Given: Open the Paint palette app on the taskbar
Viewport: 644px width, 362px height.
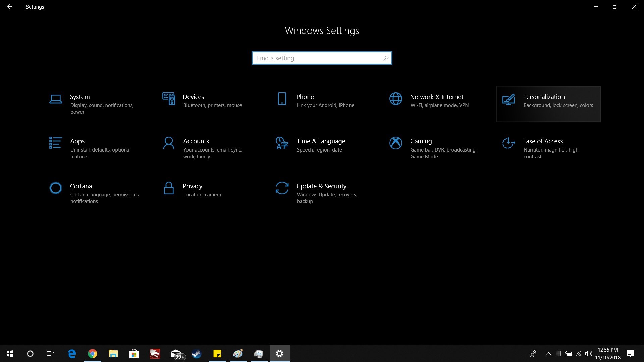Looking at the screenshot, I should pyautogui.click(x=238, y=354).
